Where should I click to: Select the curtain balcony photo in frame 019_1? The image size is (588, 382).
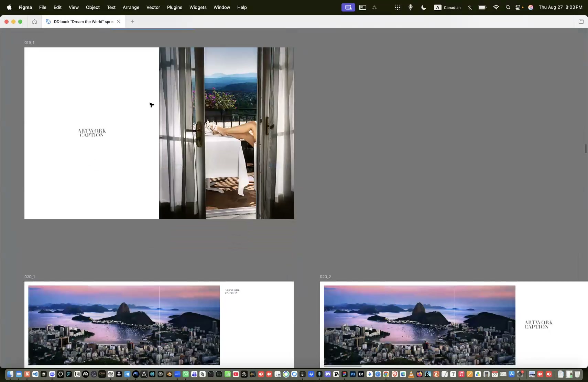click(227, 133)
